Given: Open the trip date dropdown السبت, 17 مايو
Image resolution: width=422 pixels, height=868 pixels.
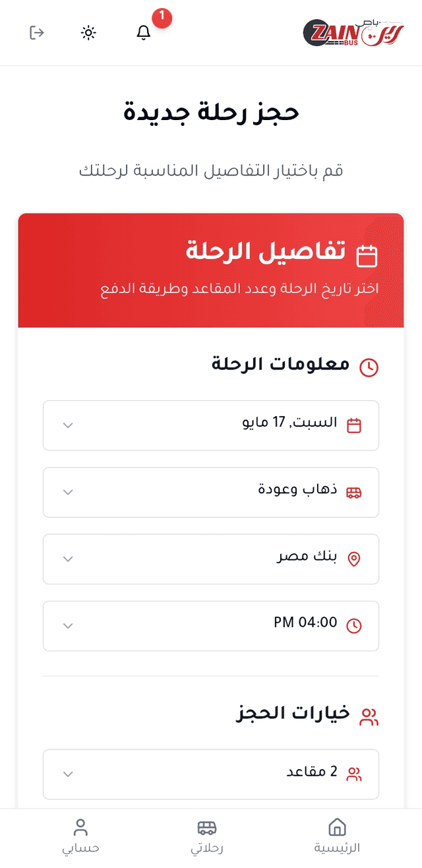Looking at the screenshot, I should click(211, 425).
